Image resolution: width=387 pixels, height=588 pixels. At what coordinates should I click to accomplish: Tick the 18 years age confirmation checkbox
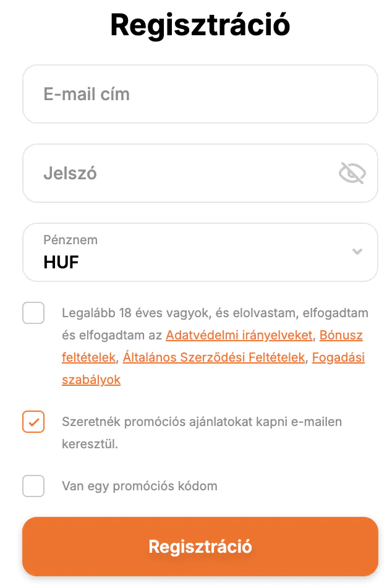click(x=33, y=313)
